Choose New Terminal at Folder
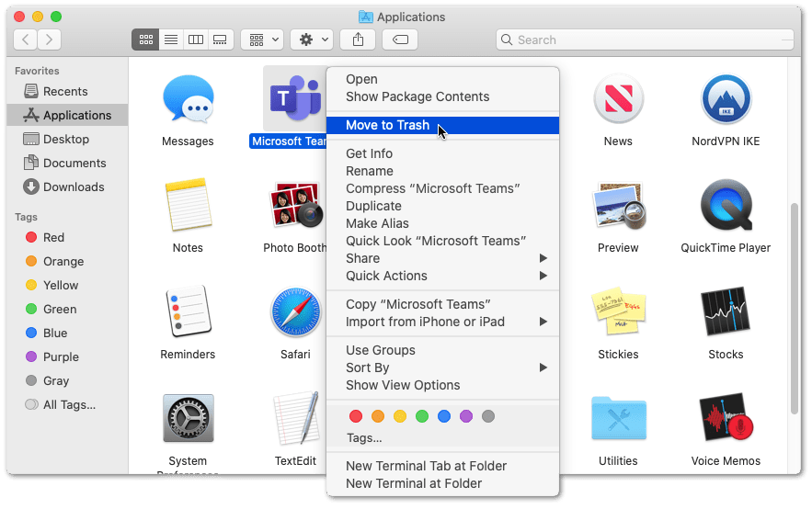Viewport: 812px width, 509px height. click(442, 483)
